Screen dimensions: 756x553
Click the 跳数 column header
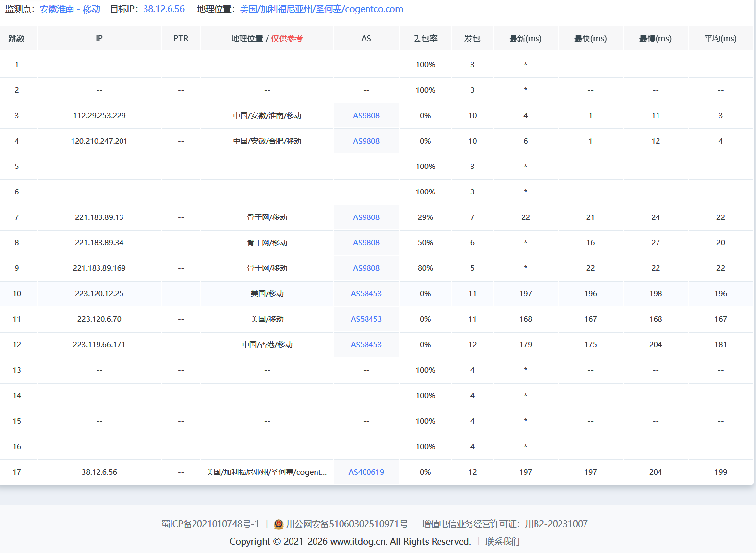17,39
